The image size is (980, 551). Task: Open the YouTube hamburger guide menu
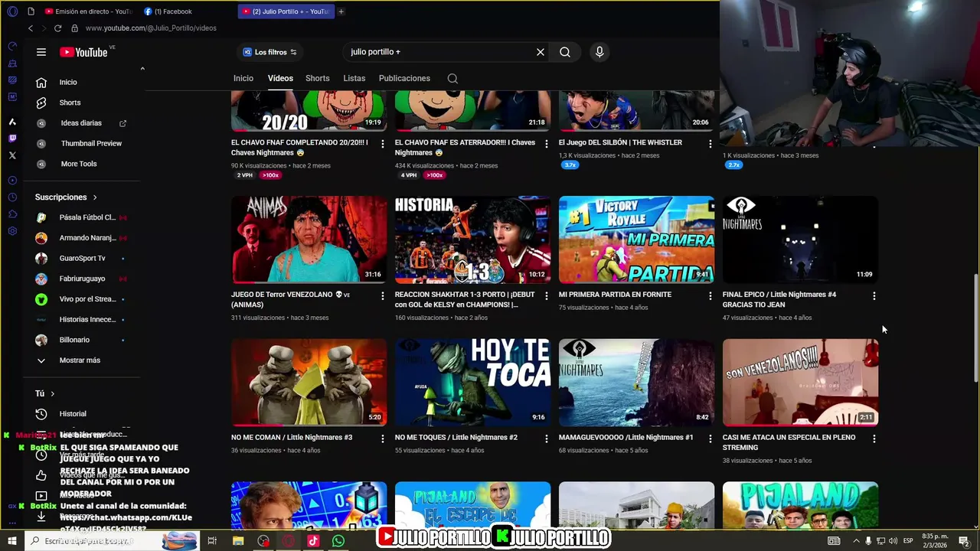(41, 52)
